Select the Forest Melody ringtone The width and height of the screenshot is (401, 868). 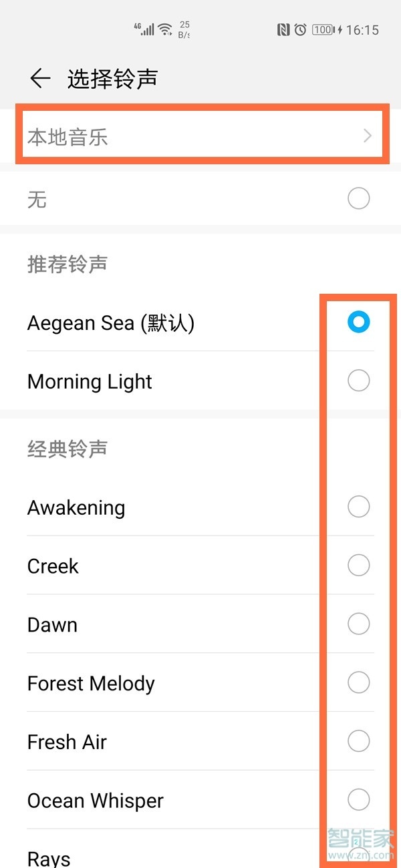point(359,682)
